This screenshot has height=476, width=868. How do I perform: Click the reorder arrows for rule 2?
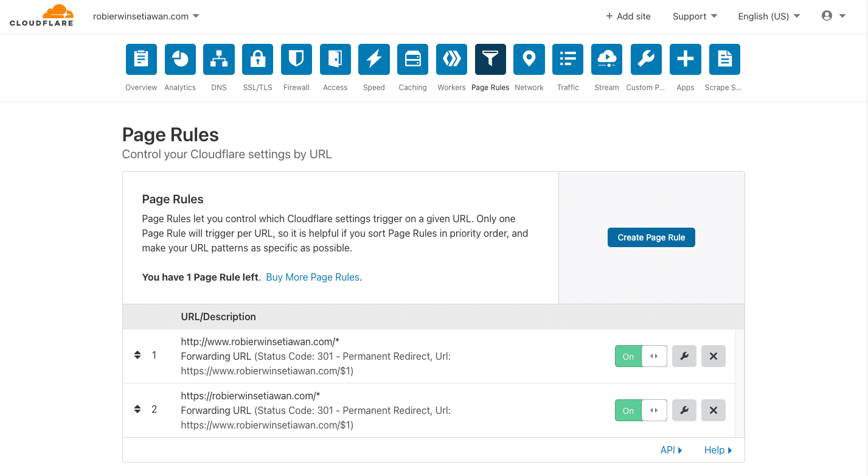pos(137,409)
